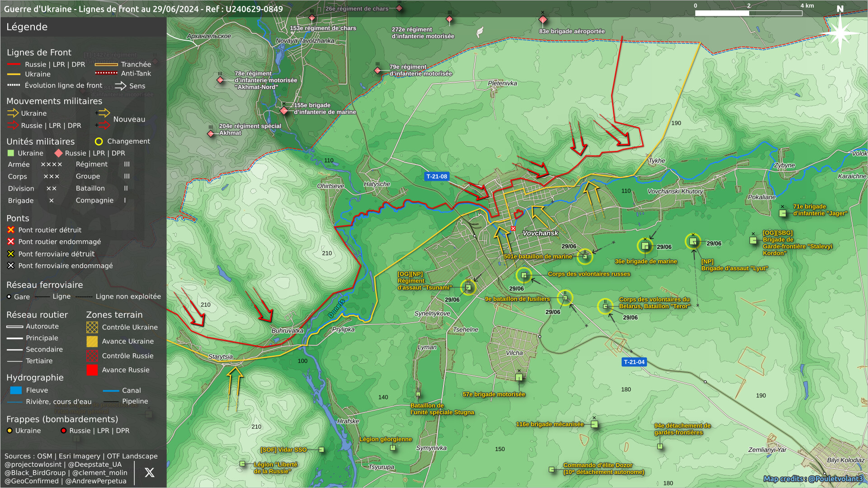Screen dimensions: 868x488
Task: Click the Map credits @Pouletvolant3 link
Action: [x=813, y=479]
